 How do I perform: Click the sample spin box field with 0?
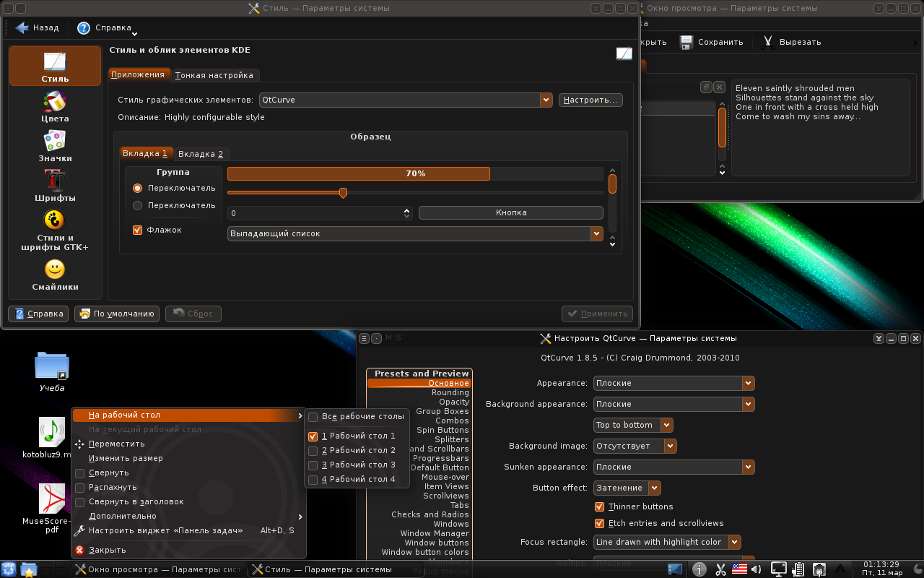(x=315, y=213)
